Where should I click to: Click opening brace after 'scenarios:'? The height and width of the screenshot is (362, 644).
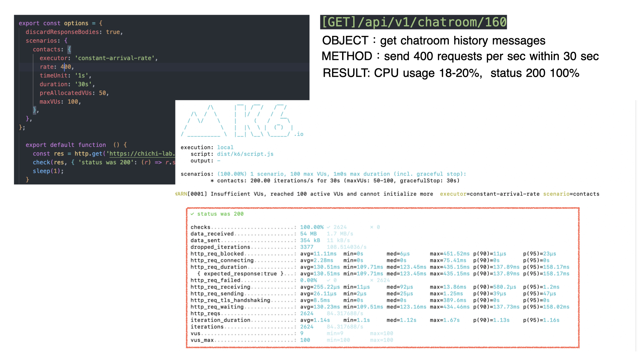point(66,41)
